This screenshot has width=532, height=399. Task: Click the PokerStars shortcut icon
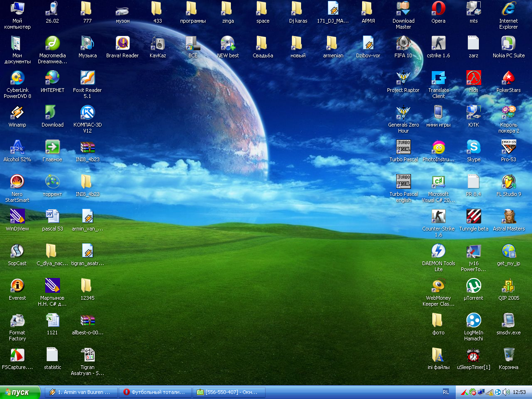click(x=508, y=78)
